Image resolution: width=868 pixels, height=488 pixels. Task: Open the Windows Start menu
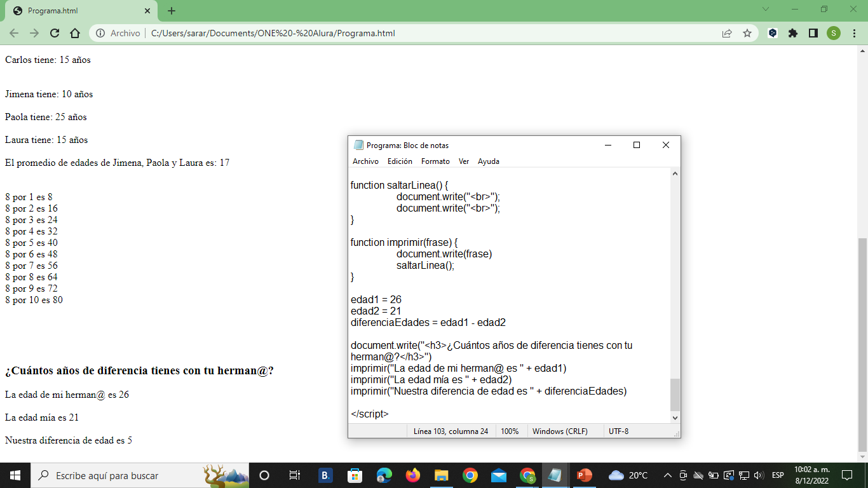click(x=15, y=475)
